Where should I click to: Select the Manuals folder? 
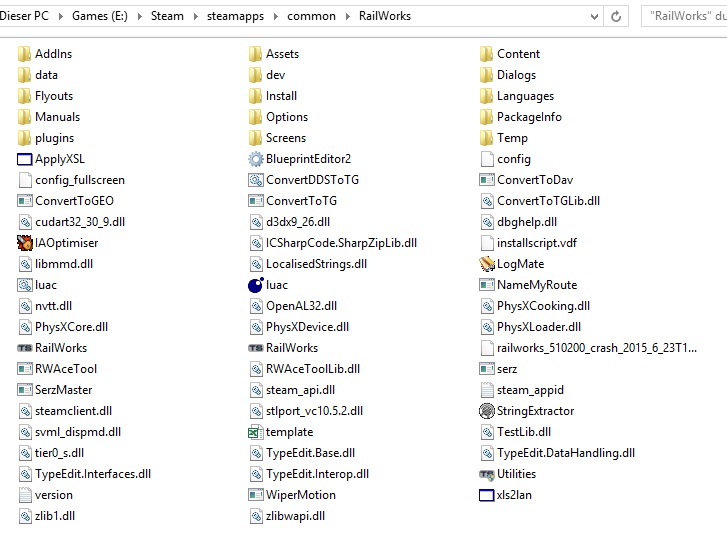tap(49, 117)
